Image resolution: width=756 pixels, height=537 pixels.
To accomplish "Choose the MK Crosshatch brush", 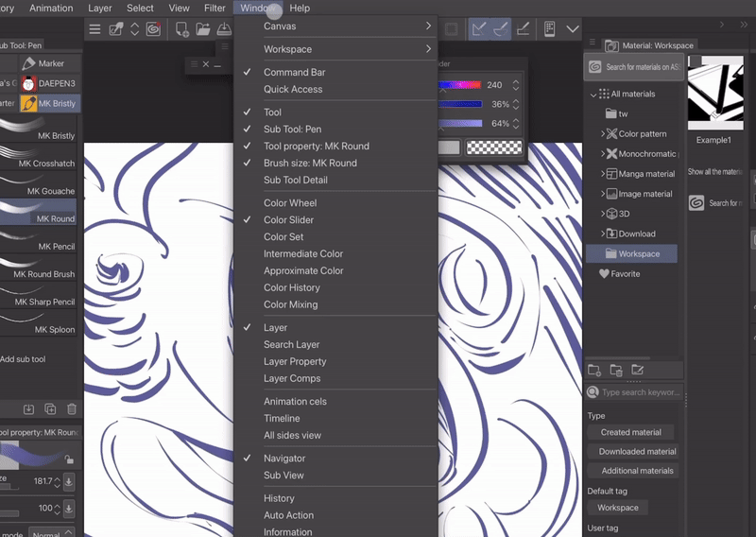I will click(38, 157).
